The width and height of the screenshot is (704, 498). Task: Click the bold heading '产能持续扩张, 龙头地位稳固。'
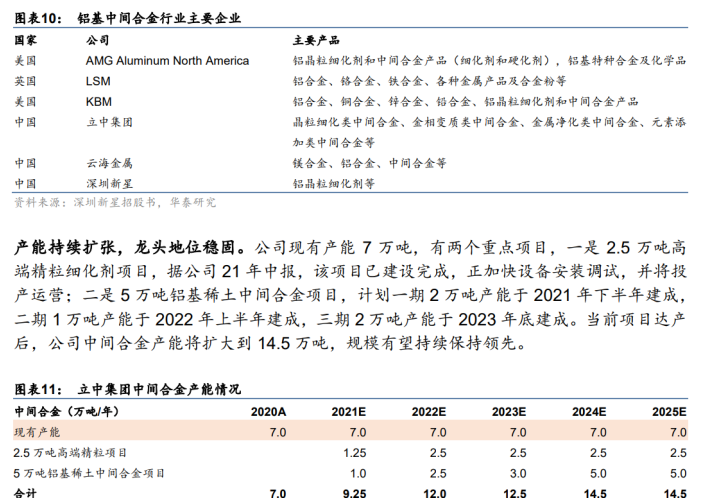point(131,247)
